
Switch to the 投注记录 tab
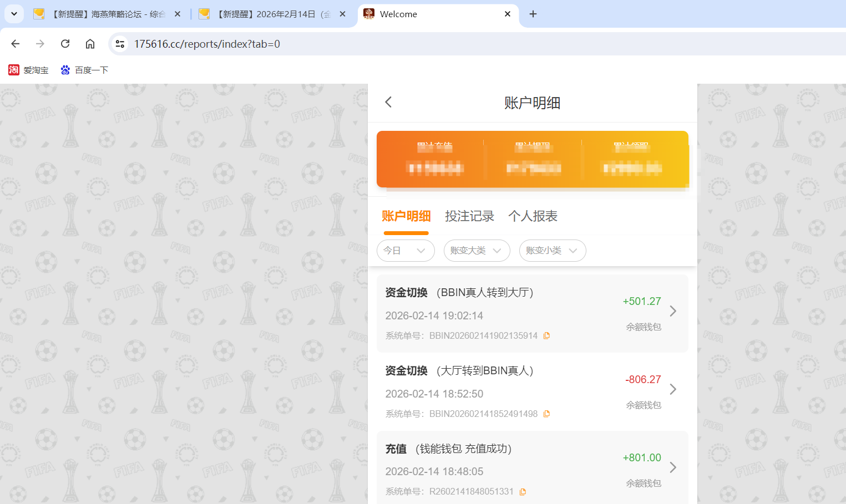[x=470, y=216]
